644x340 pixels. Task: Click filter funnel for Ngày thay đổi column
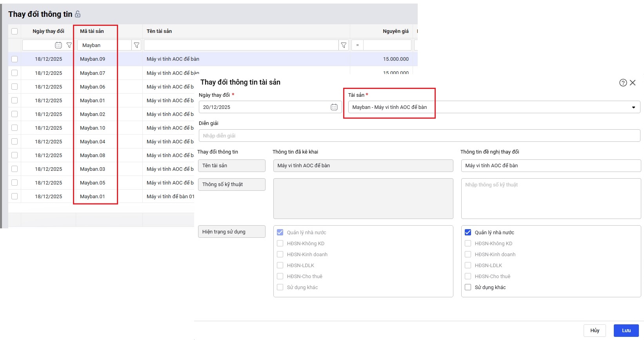[x=69, y=45]
